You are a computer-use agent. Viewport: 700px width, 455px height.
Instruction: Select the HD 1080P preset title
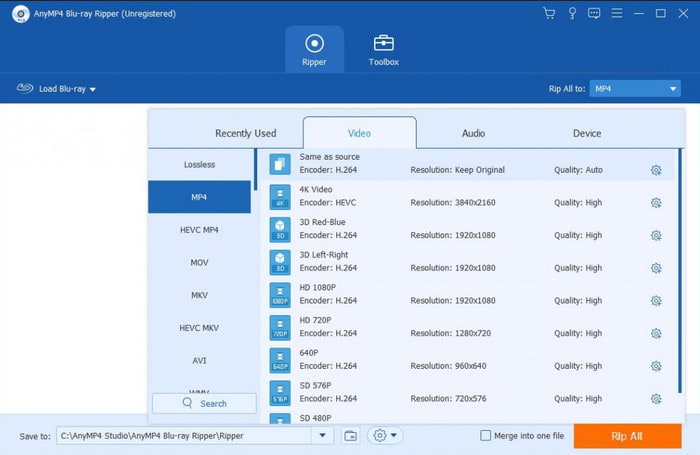(x=317, y=287)
